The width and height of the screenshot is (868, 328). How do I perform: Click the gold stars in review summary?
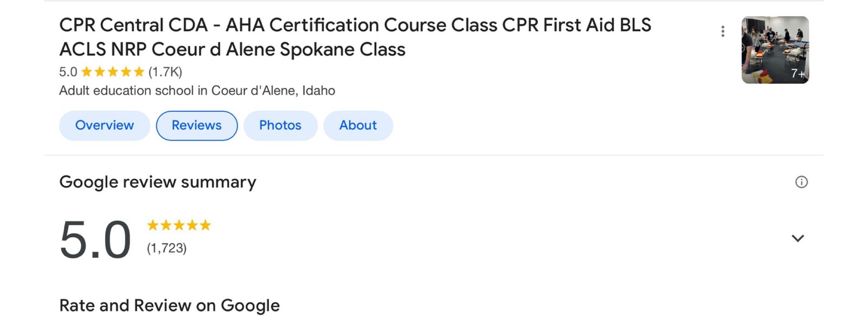coord(179,225)
